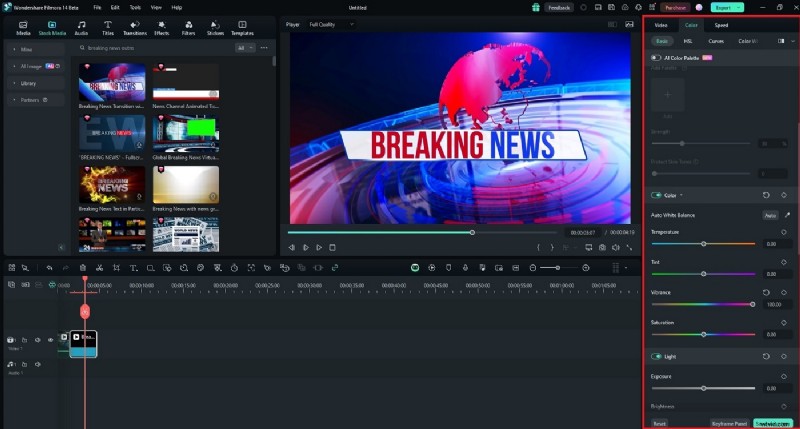
Task: Step back one frame in player
Action: tap(292, 247)
